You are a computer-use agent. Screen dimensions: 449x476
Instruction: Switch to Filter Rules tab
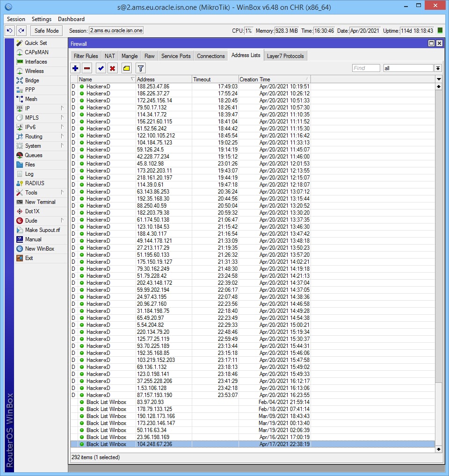(x=86, y=56)
